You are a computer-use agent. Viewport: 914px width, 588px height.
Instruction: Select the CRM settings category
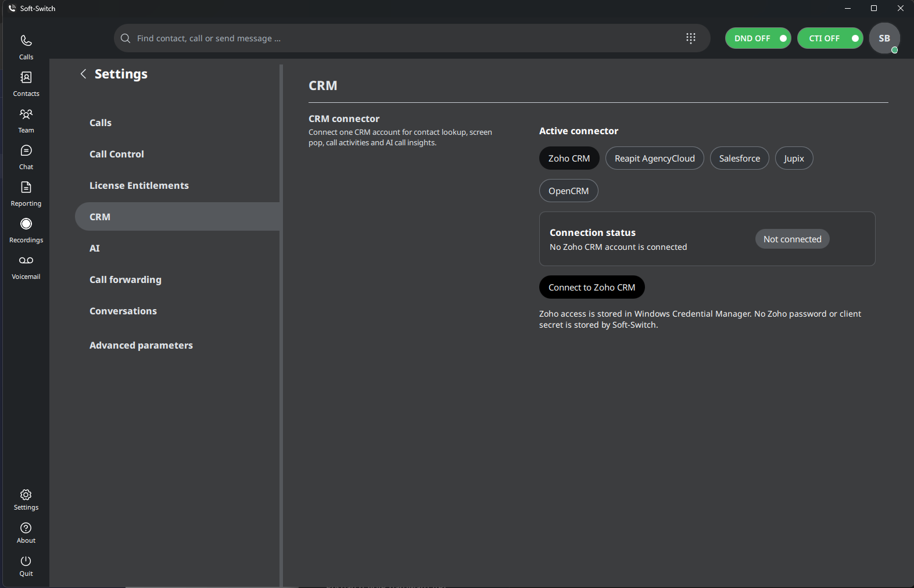tap(178, 217)
